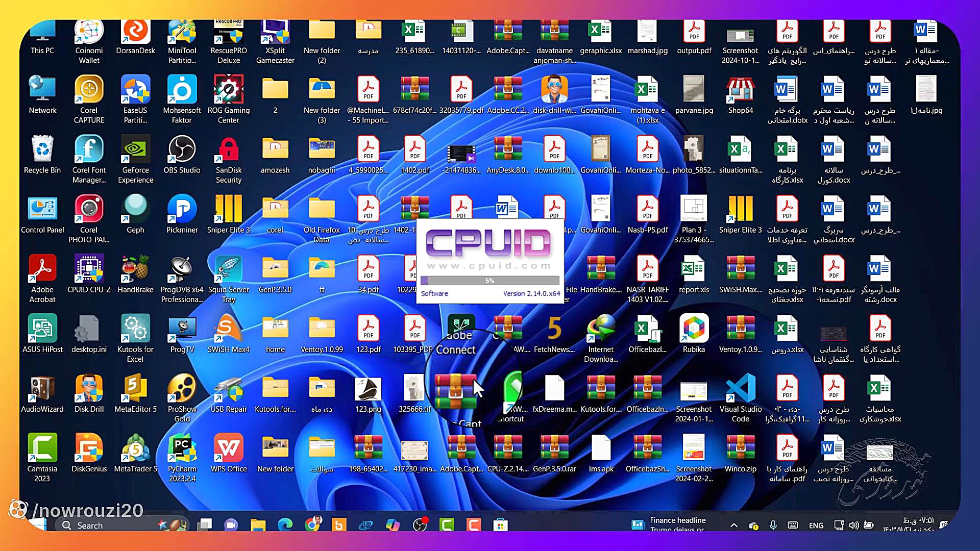Viewport: 980px width, 551px height.
Task: Open Microsoft Store from the taskbar
Action: click(x=501, y=525)
